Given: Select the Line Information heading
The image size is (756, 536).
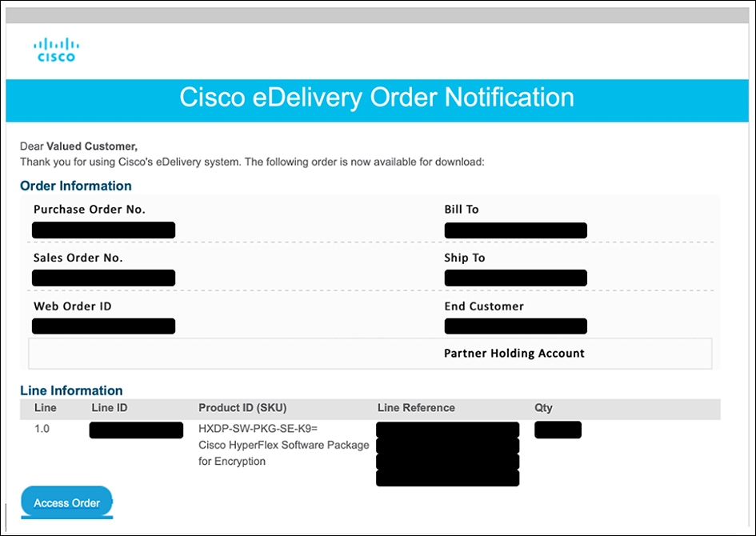Looking at the screenshot, I should tap(71, 390).
